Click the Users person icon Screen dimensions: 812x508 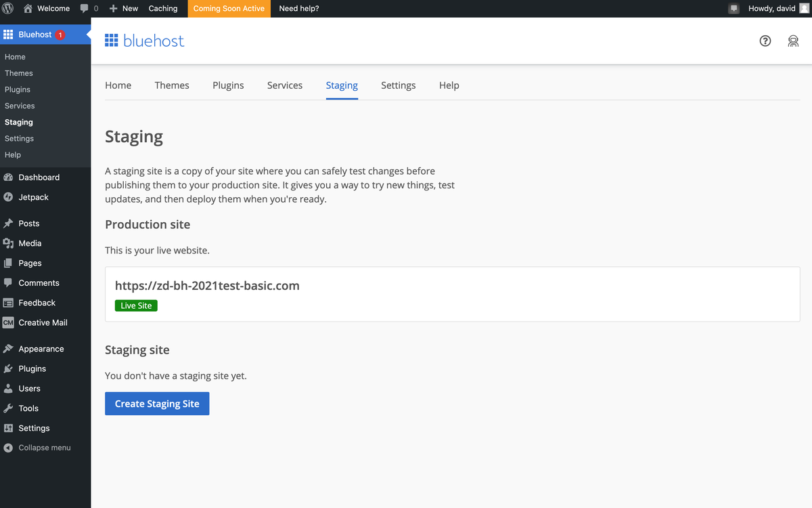click(8, 389)
